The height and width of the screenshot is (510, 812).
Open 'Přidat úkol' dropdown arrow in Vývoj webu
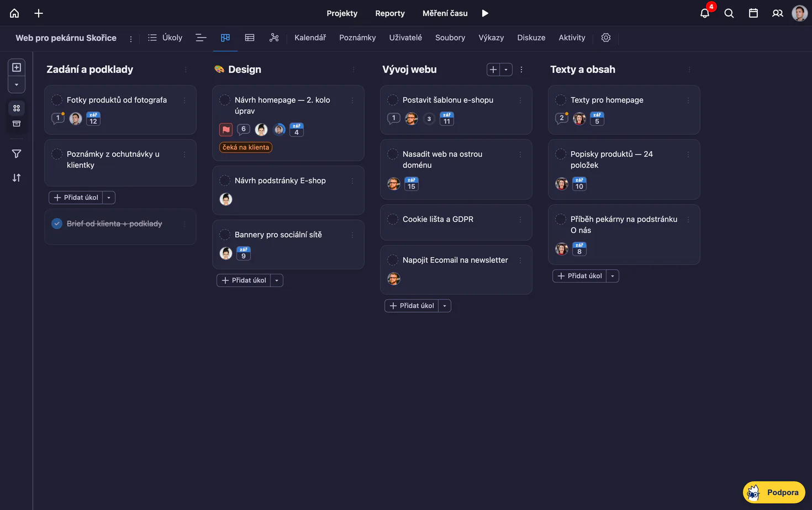coord(445,306)
